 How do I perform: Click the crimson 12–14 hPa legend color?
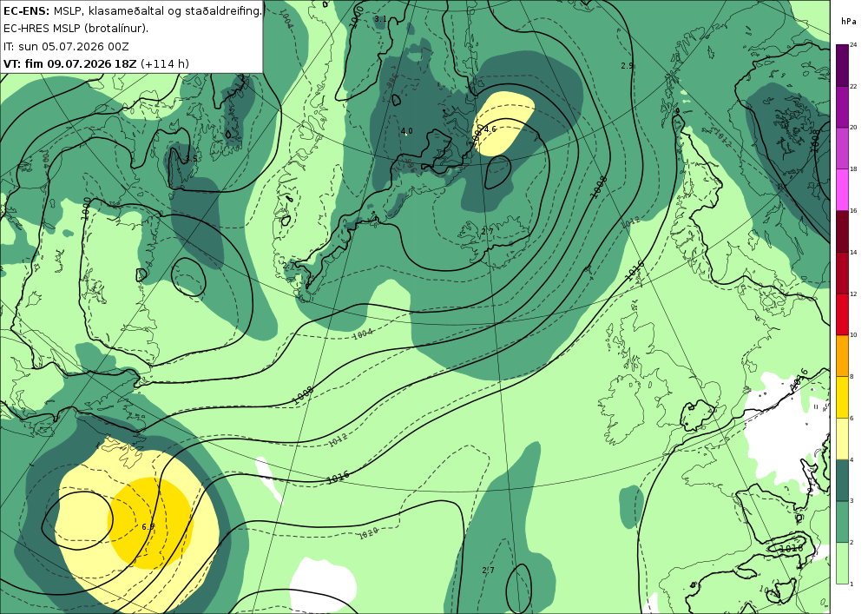(x=842, y=273)
